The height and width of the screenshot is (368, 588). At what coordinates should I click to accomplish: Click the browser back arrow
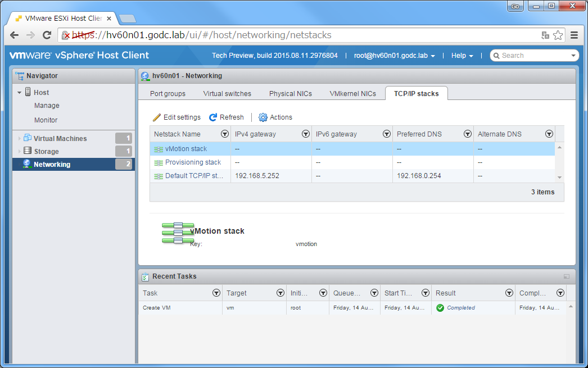[14, 35]
